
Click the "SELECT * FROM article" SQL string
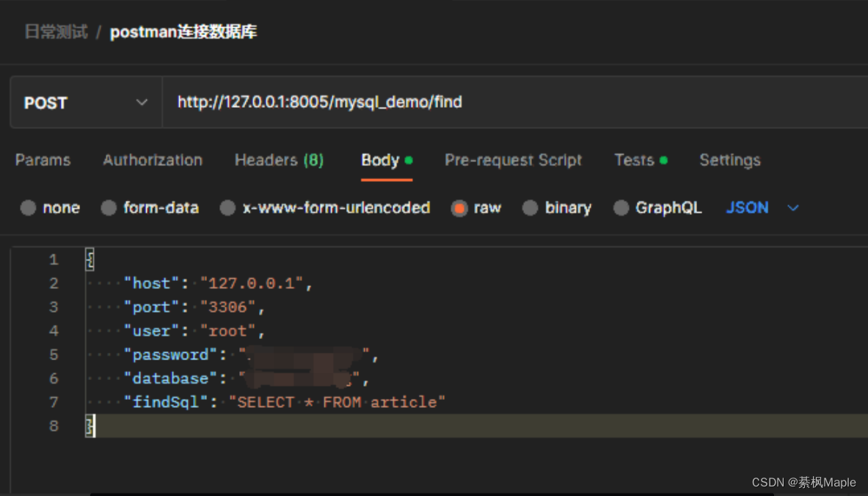click(x=337, y=402)
